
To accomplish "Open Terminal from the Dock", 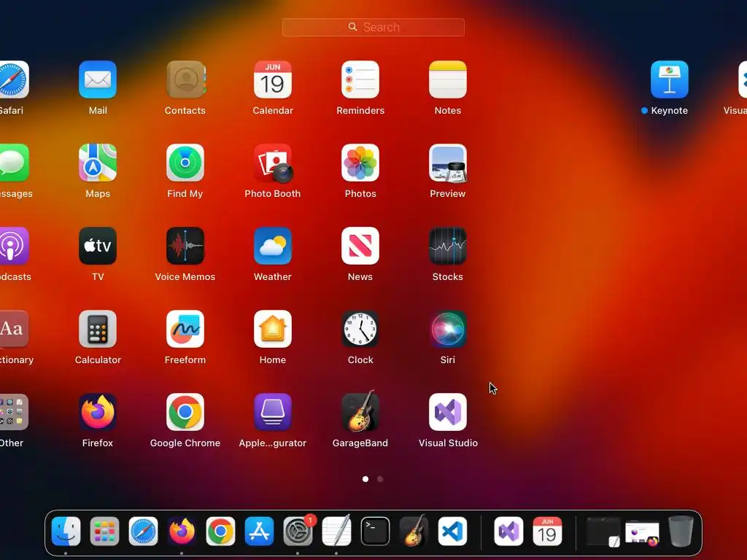I will (x=375, y=531).
